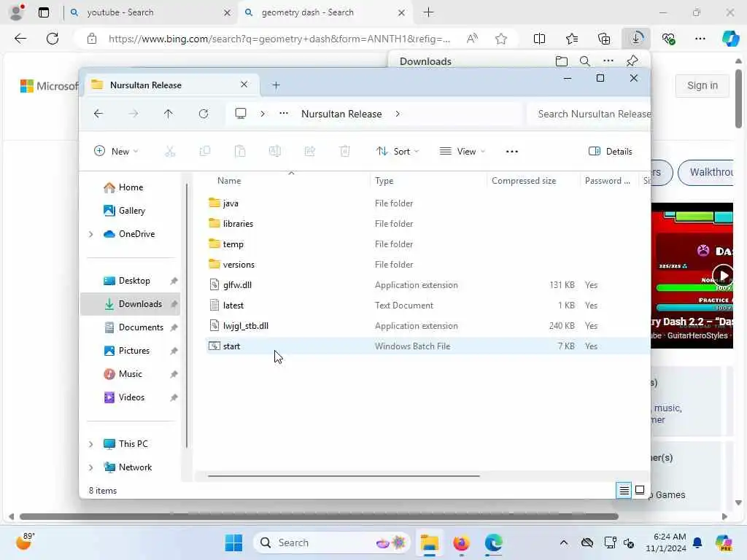
Task: Open a new Edge browser tab
Action: 428,12
